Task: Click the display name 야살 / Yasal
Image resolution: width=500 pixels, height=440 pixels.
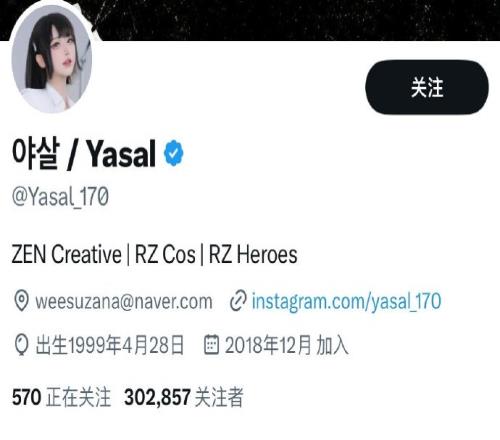Action: [x=84, y=153]
